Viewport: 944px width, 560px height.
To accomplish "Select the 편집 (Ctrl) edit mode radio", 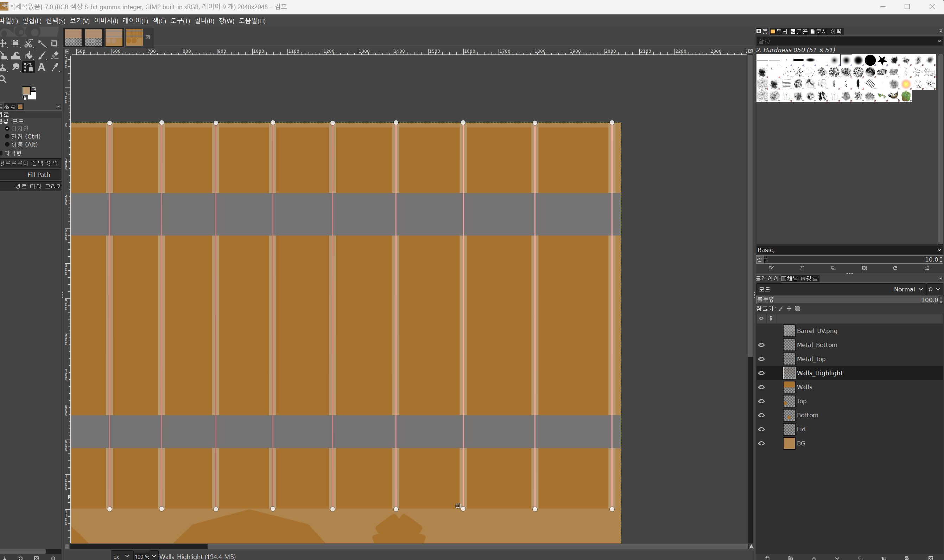I will click(7, 136).
